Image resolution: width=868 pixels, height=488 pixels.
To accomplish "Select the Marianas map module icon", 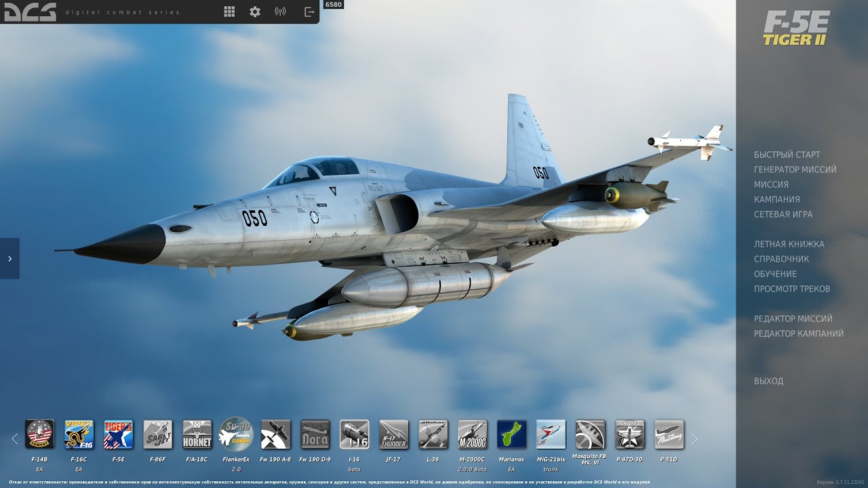I will pyautogui.click(x=511, y=434).
